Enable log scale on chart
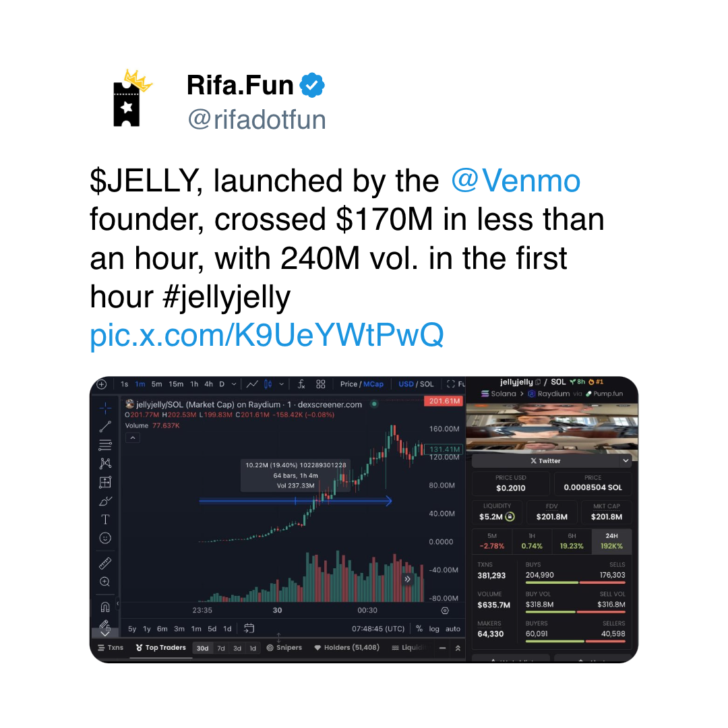 (434, 629)
